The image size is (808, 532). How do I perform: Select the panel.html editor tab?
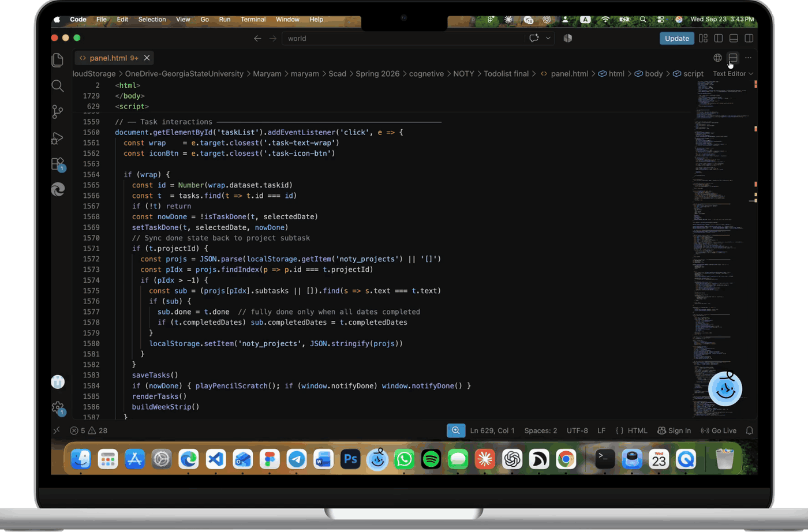114,58
